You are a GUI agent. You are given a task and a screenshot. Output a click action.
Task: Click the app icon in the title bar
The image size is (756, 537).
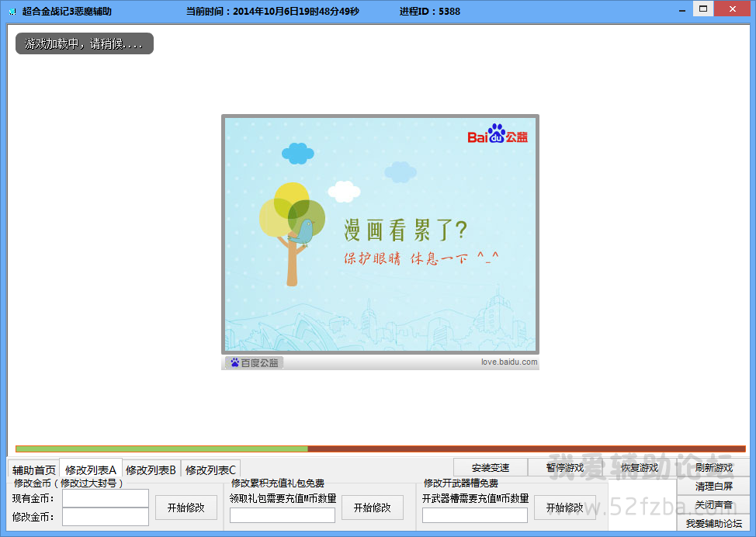tap(12, 11)
